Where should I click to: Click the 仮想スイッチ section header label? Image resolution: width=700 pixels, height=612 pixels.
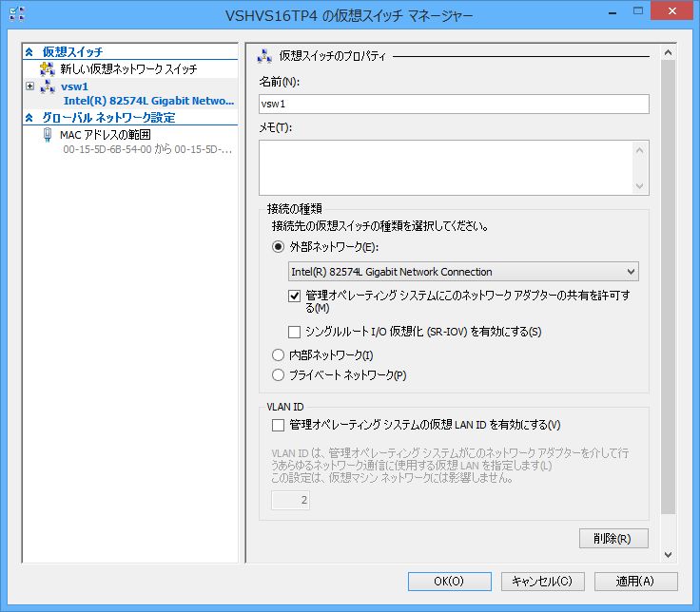(x=72, y=51)
